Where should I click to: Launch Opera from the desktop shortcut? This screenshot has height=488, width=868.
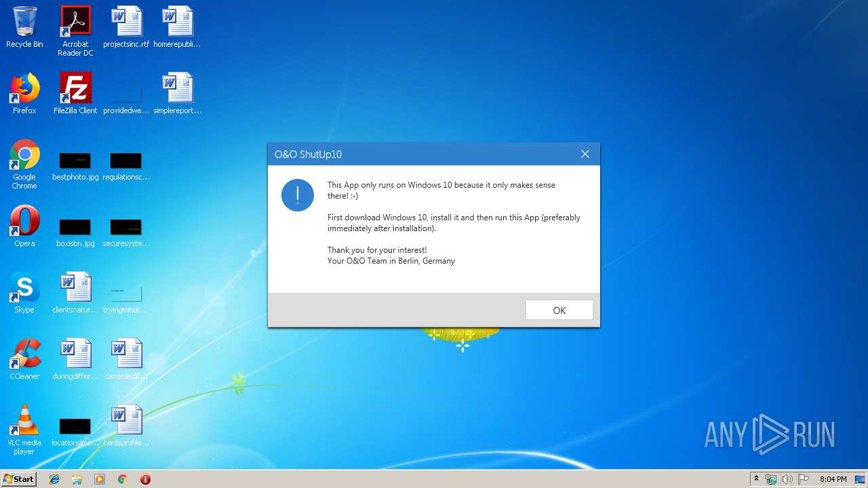(x=24, y=226)
